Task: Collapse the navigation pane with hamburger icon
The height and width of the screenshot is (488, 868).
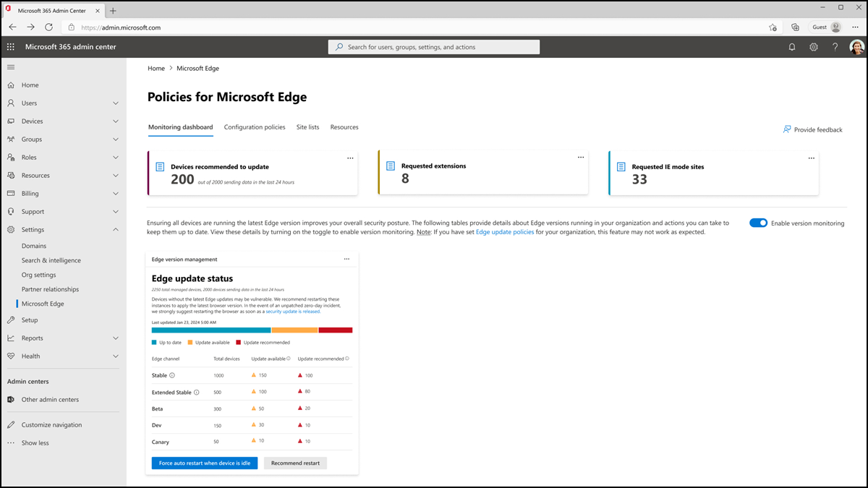Action: [10, 67]
